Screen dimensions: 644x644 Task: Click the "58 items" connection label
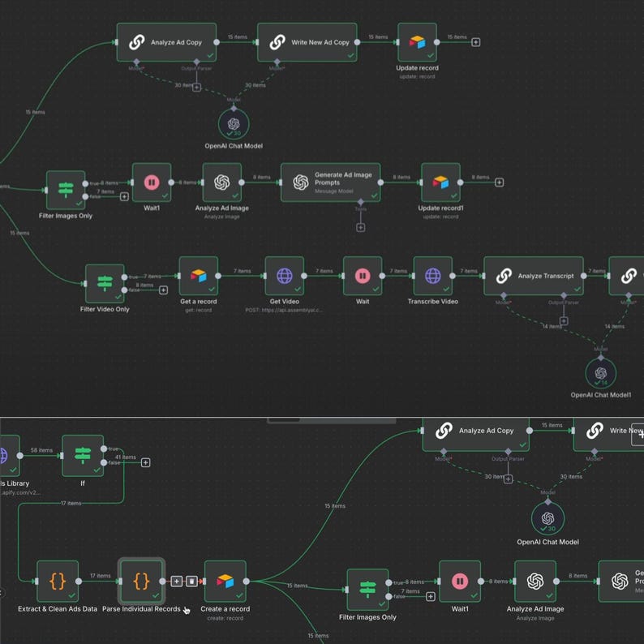click(x=41, y=450)
